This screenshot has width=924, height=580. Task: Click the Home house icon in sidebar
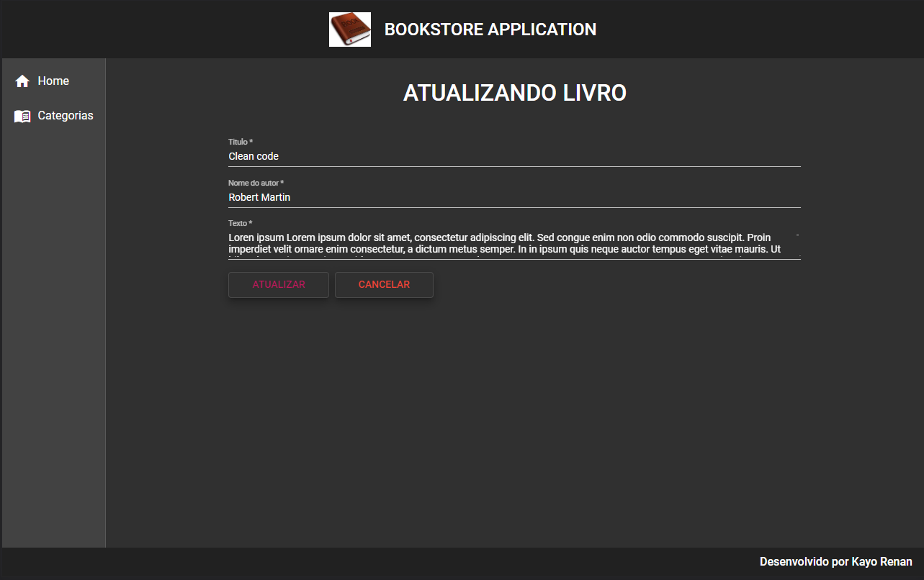(22, 81)
